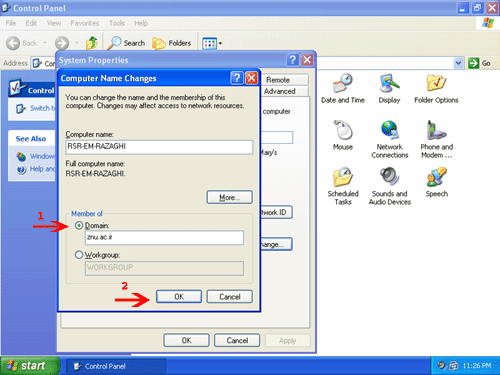
Task: Click the network icon in system tray
Action: (x=454, y=366)
